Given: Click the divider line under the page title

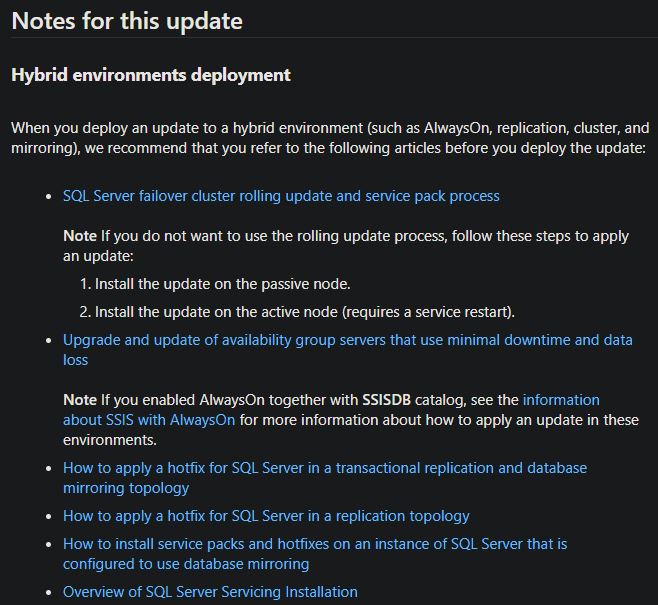Looking at the screenshot, I should point(329,38).
